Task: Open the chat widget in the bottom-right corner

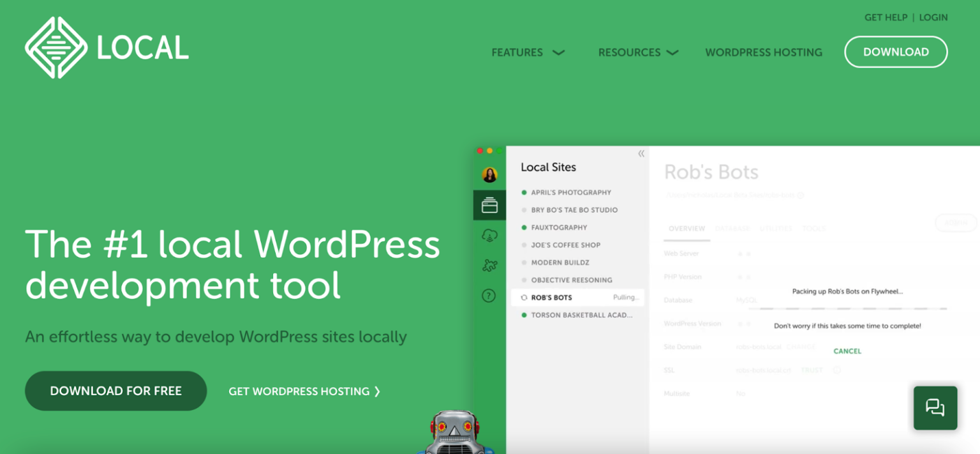Action: 935,408
